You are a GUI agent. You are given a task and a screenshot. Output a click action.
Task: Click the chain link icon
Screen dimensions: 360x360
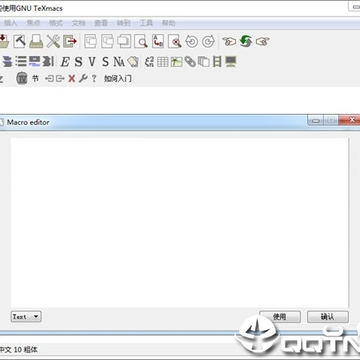190,62
